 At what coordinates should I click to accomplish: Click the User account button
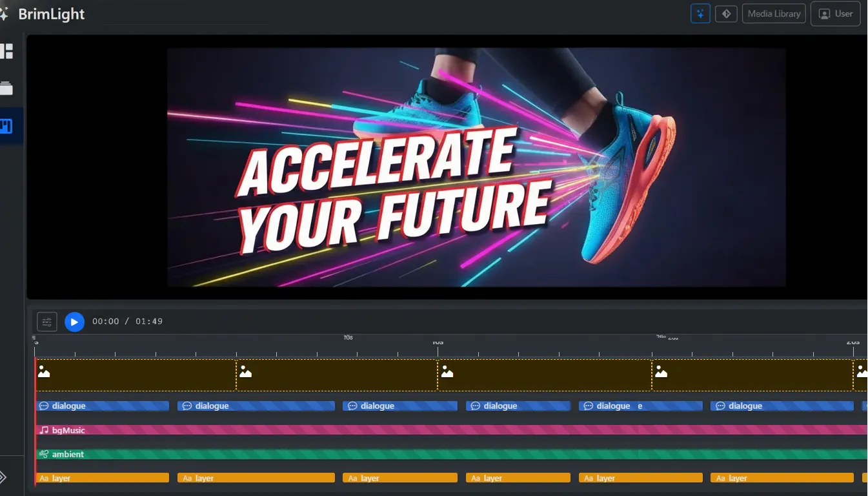[835, 13]
